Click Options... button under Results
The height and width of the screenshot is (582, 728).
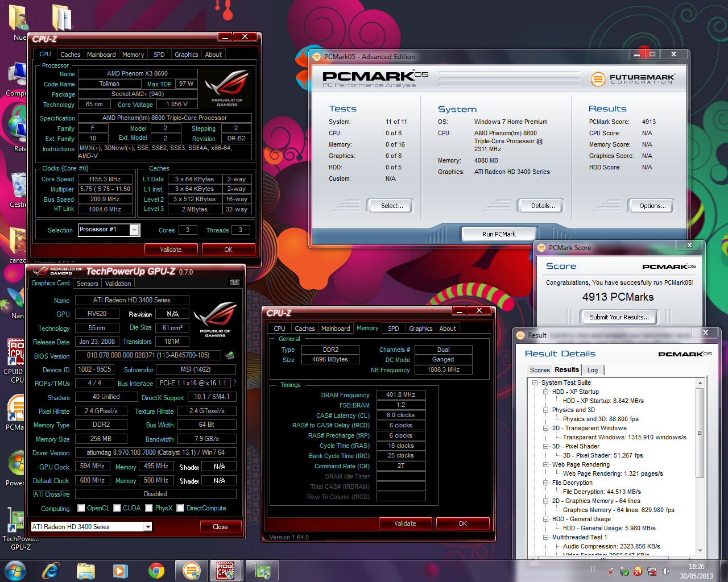click(652, 206)
